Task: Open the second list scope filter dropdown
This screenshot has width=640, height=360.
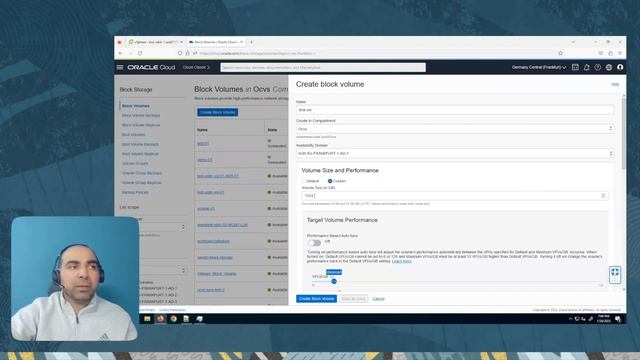Action: coord(163,270)
